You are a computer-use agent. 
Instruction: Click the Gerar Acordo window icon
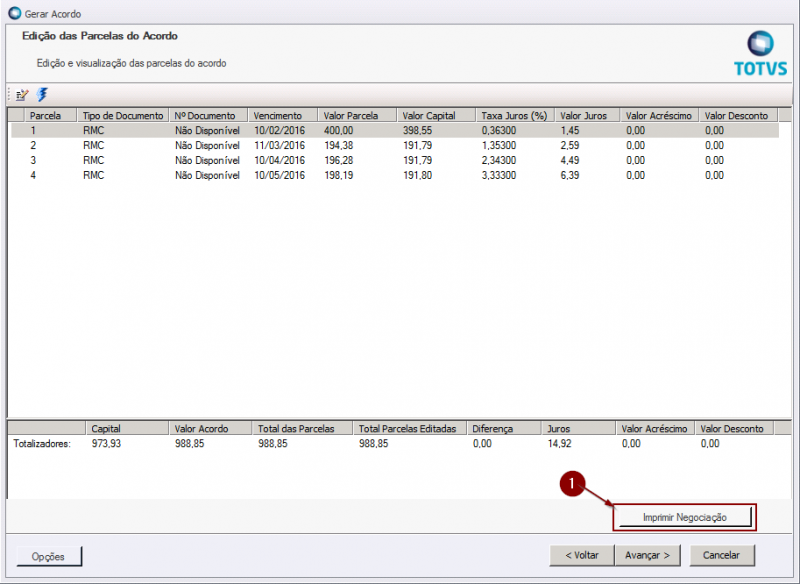point(13,14)
